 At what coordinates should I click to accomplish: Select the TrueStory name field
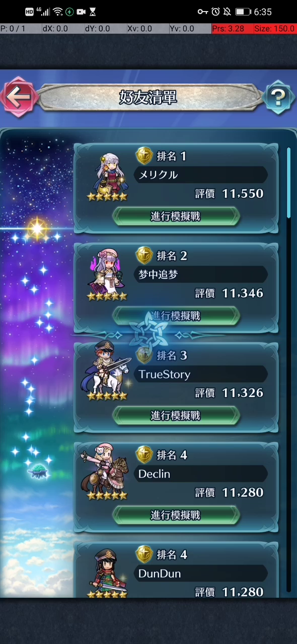coord(200,374)
